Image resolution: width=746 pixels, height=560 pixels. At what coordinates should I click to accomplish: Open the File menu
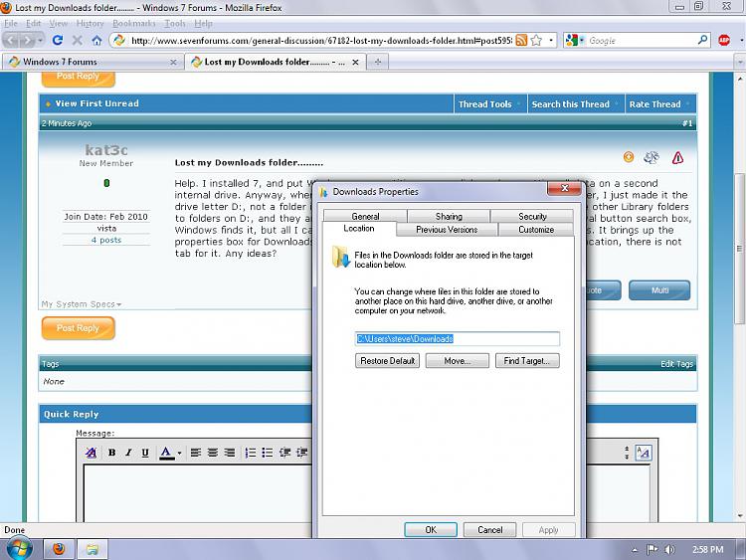pos(11,23)
